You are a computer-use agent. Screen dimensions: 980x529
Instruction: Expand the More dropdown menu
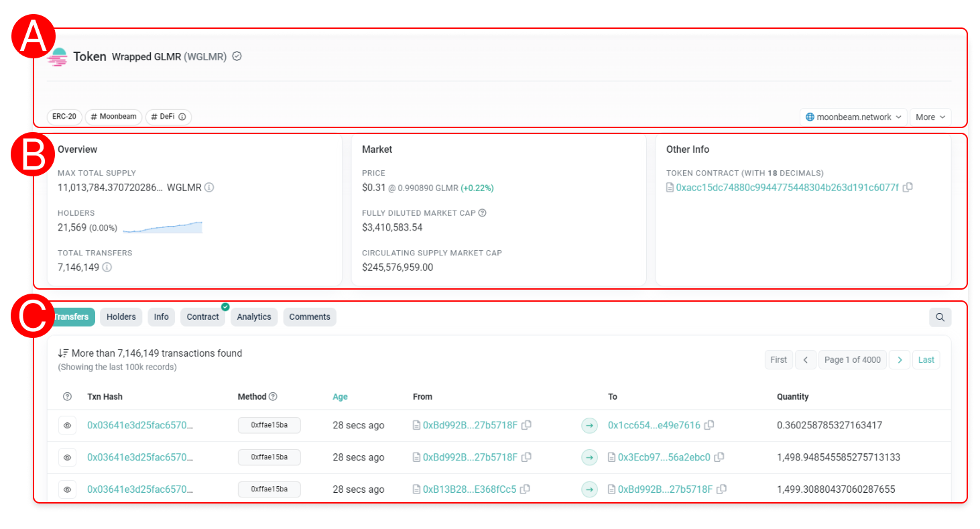(x=930, y=117)
